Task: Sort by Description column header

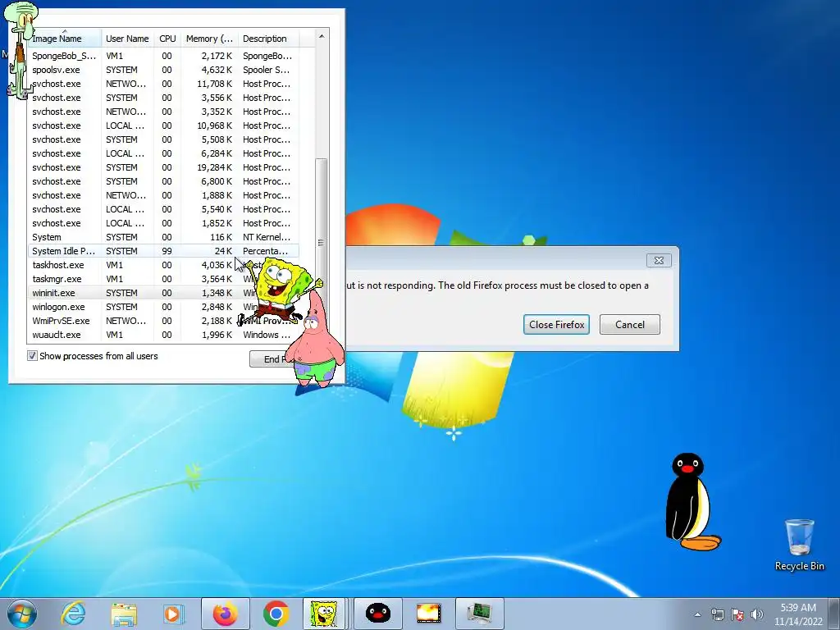Action: pyautogui.click(x=268, y=39)
